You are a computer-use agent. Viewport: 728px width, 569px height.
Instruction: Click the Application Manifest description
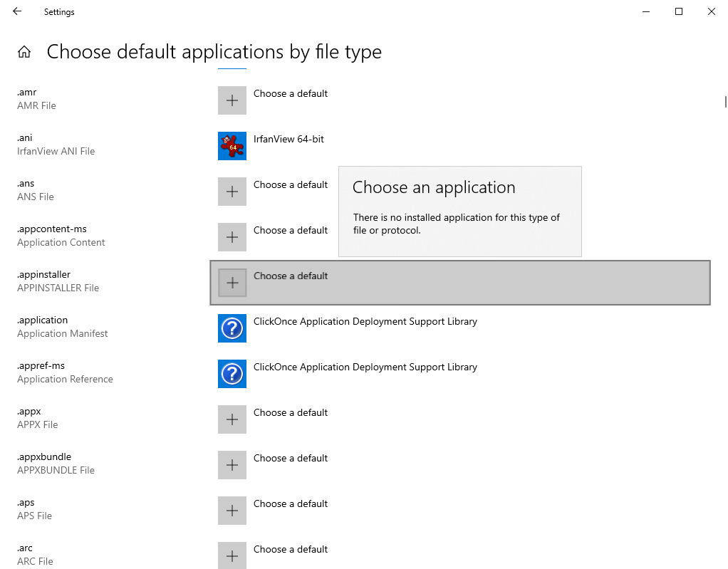pyautogui.click(x=62, y=334)
